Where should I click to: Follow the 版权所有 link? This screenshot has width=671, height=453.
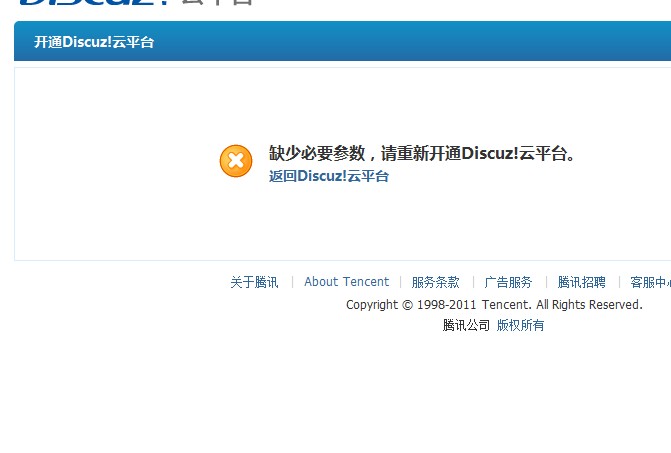pyautogui.click(x=520, y=325)
